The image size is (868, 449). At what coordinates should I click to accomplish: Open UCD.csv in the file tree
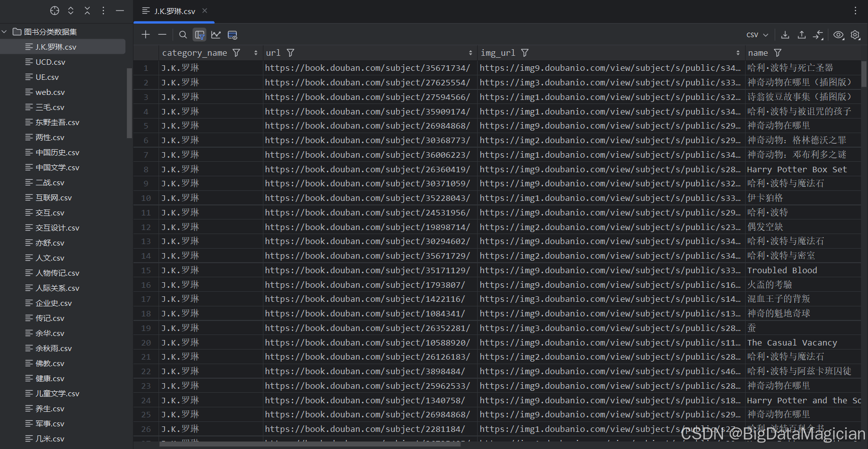(x=50, y=62)
